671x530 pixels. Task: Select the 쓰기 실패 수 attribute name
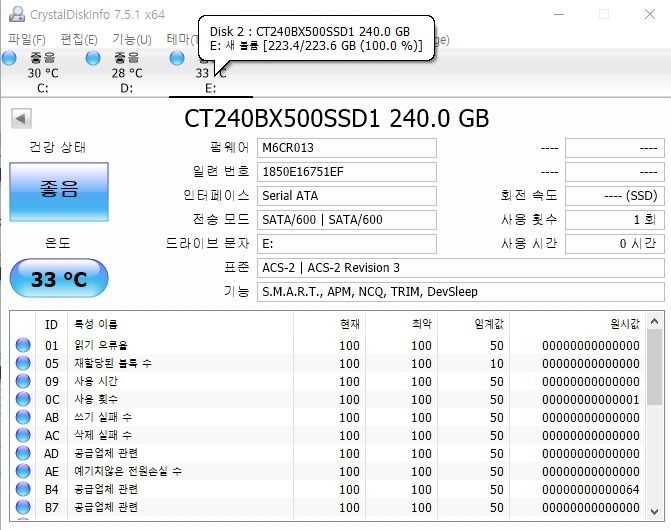pyautogui.click(x=103, y=417)
